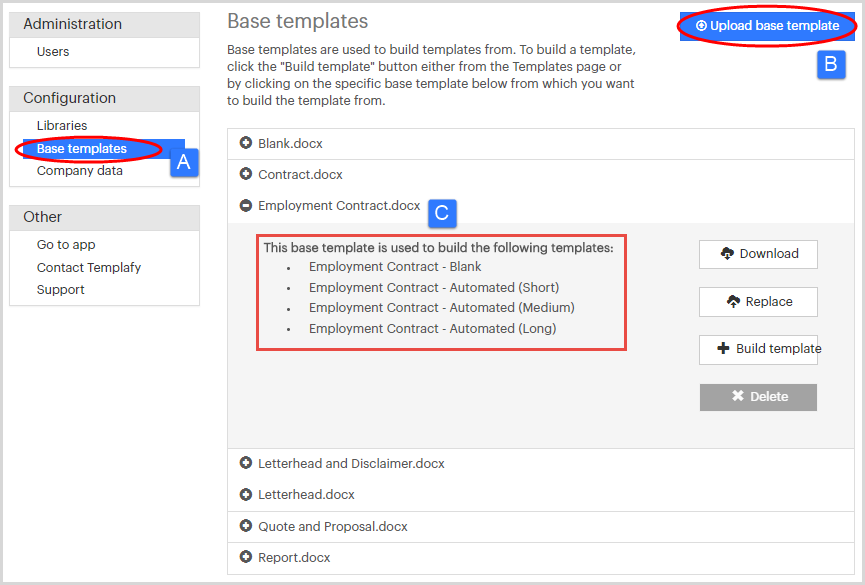Click the Other section header

tap(104, 217)
